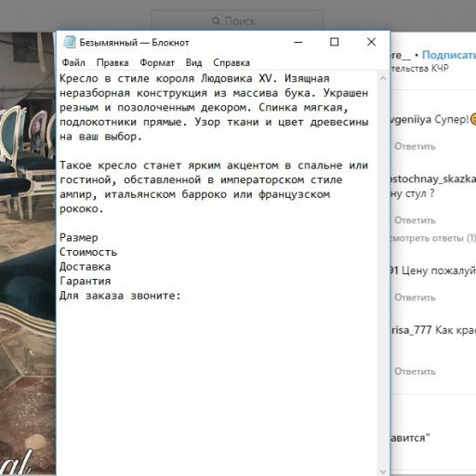Open the Правка menu in Notepad
Viewport: 476px width, 476px height.
[x=112, y=62]
